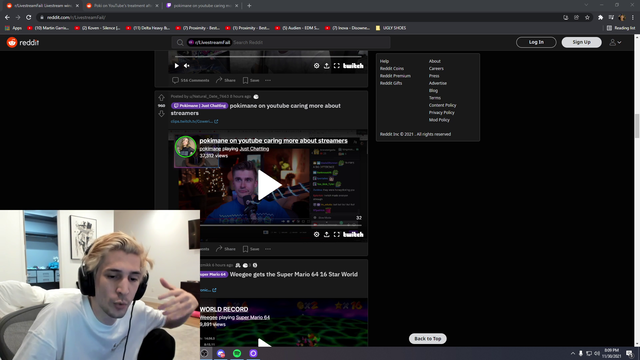The height and width of the screenshot is (360, 640).
Task: Open Careers footer link
Action: click(x=436, y=69)
